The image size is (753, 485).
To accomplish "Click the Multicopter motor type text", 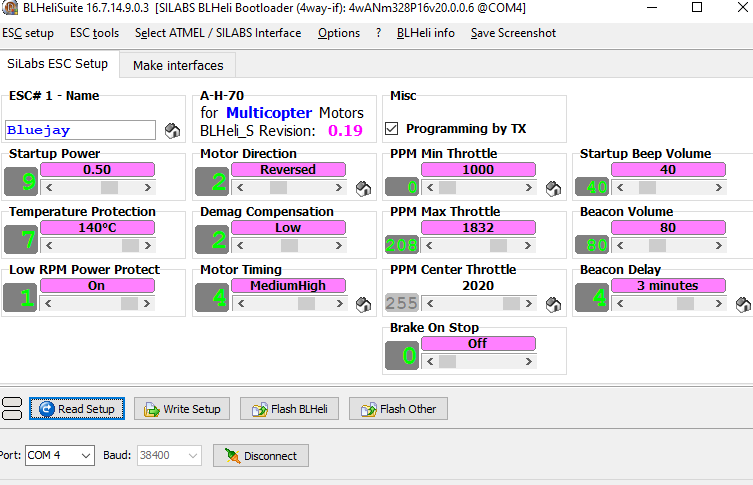I will point(269,113).
